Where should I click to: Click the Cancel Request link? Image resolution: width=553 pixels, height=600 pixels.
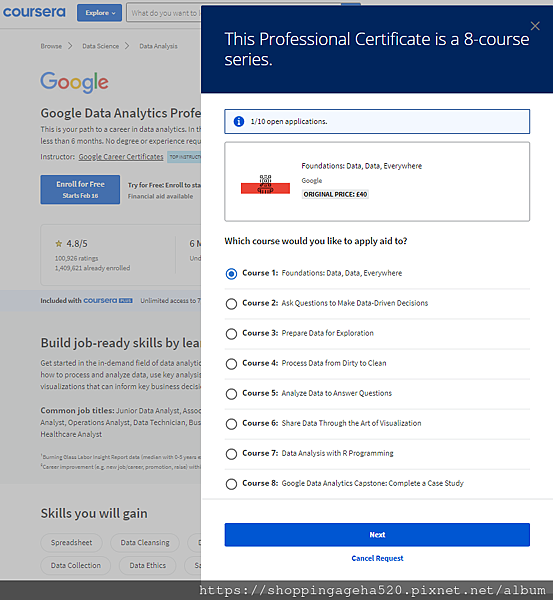click(x=377, y=558)
